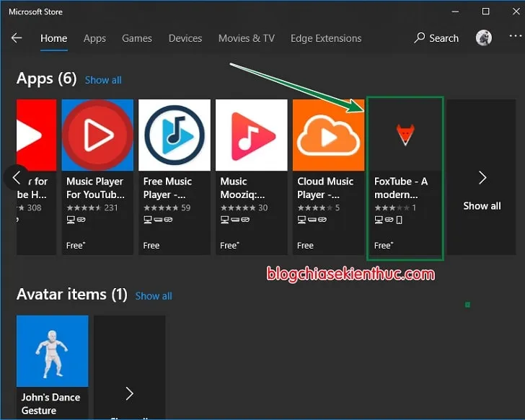Click Free price on Free Music Player card
Viewport: 525px width, 420px height.
[151, 246]
